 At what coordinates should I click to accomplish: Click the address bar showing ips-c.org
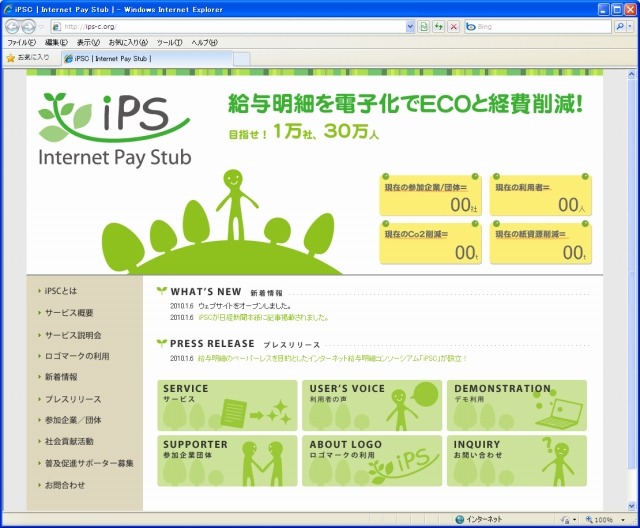228,27
